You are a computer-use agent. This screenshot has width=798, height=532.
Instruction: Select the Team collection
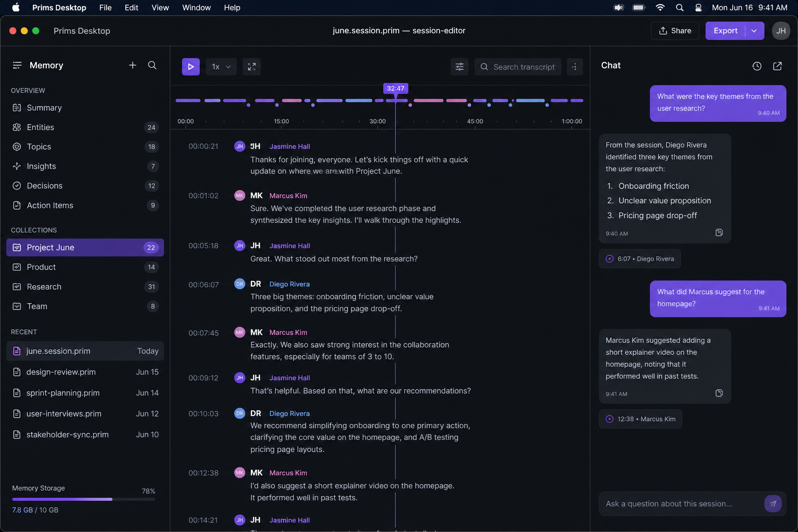click(85, 306)
